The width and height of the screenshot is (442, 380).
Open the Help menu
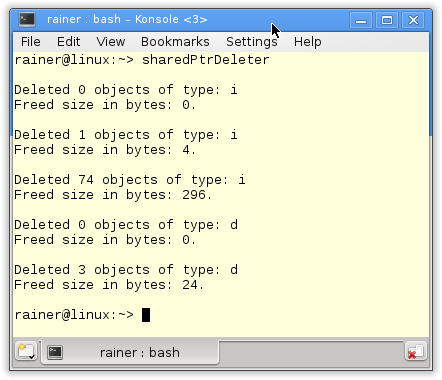pos(307,42)
